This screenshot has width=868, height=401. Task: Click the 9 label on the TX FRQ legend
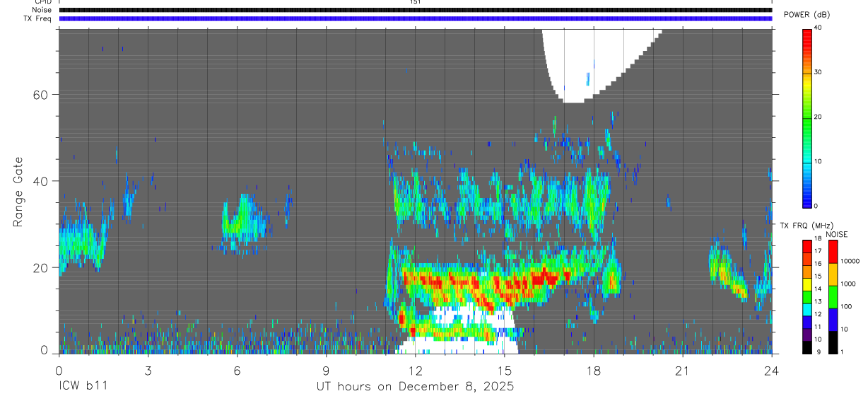point(817,351)
